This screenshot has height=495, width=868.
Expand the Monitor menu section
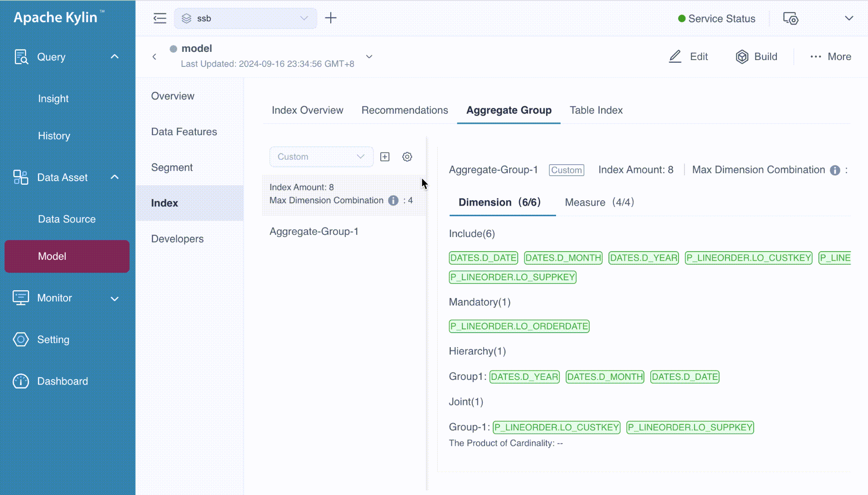pyautogui.click(x=115, y=298)
